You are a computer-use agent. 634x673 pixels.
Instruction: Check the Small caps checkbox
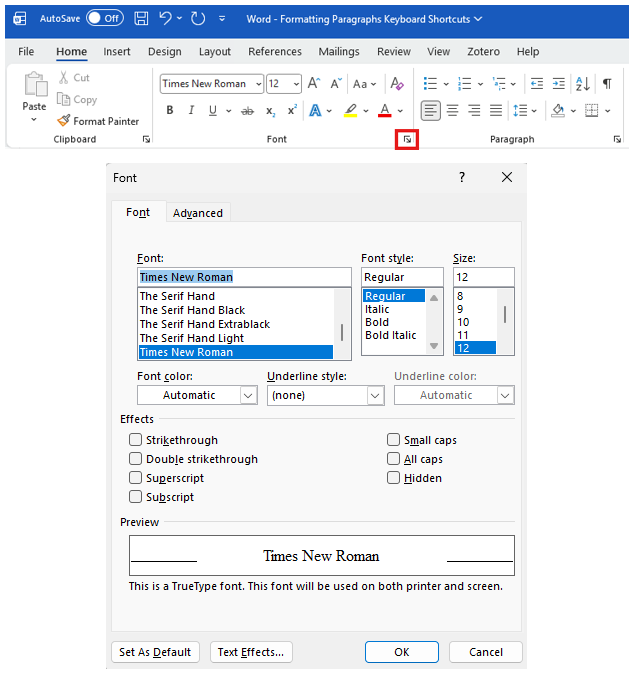tap(393, 440)
